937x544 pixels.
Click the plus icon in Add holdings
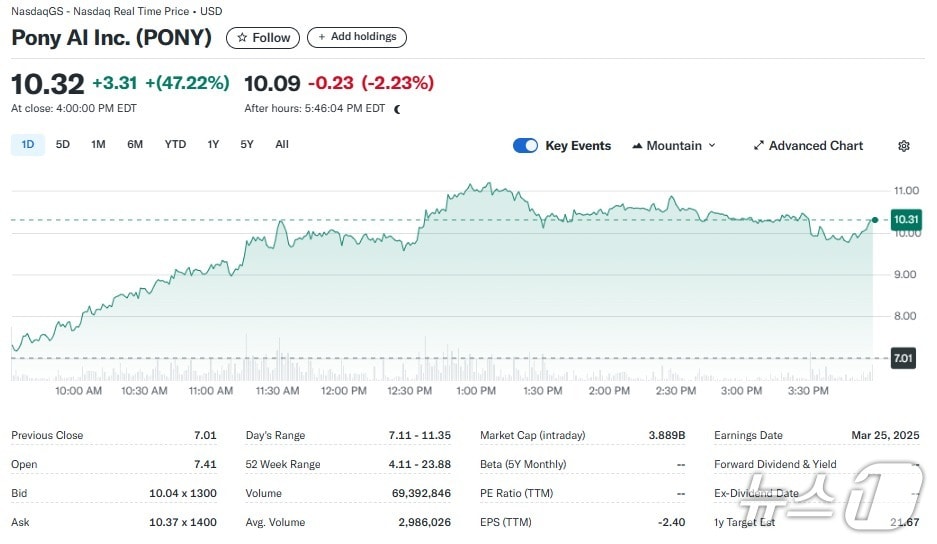point(321,37)
